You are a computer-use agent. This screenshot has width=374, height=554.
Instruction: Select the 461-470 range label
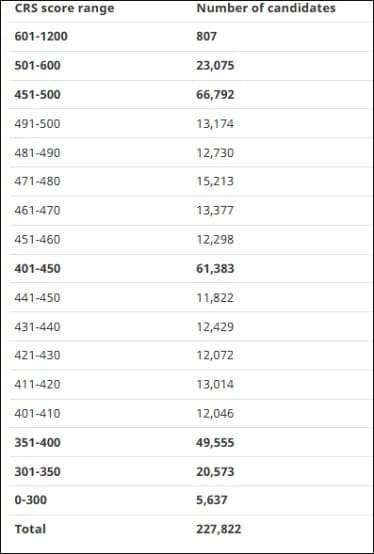(37, 211)
